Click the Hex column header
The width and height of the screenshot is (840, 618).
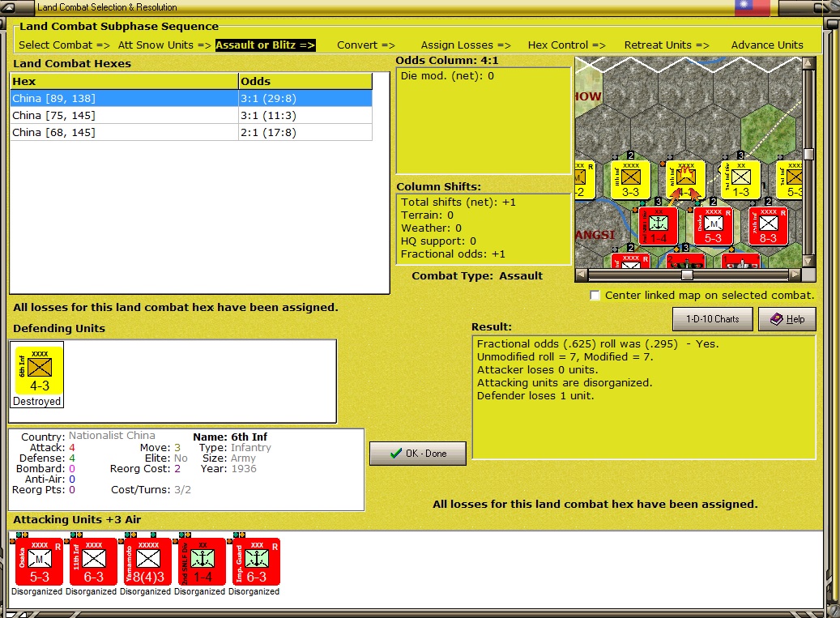click(124, 81)
